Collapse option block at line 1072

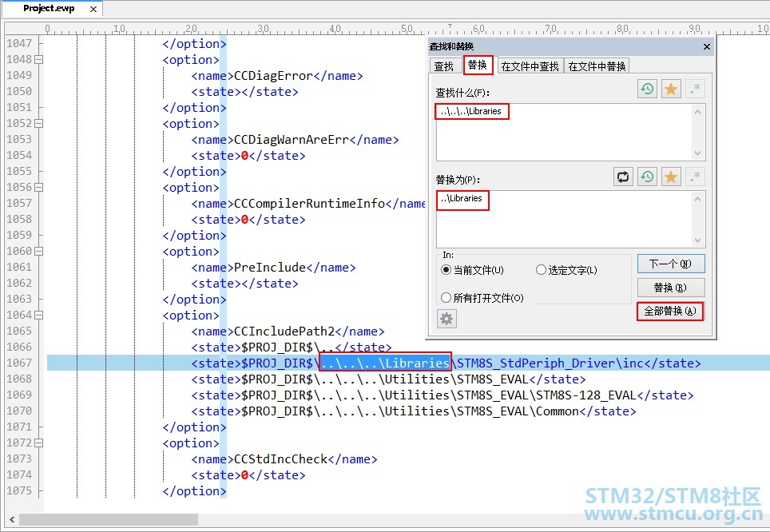pyautogui.click(x=38, y=443)
